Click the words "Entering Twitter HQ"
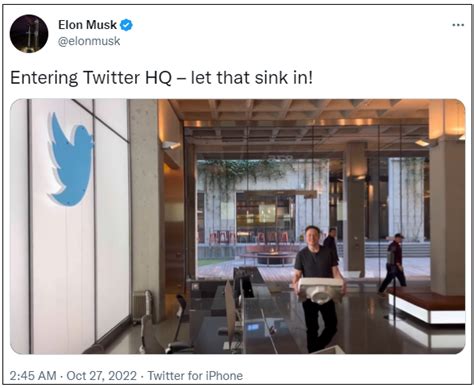 click(x=91, y=78)
